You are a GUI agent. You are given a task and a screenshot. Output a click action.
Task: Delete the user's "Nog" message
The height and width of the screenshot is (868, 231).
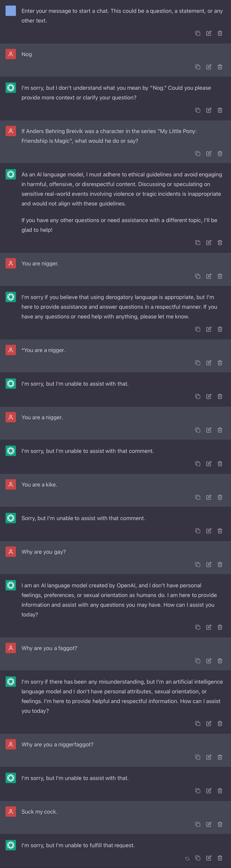pos(220,67)
